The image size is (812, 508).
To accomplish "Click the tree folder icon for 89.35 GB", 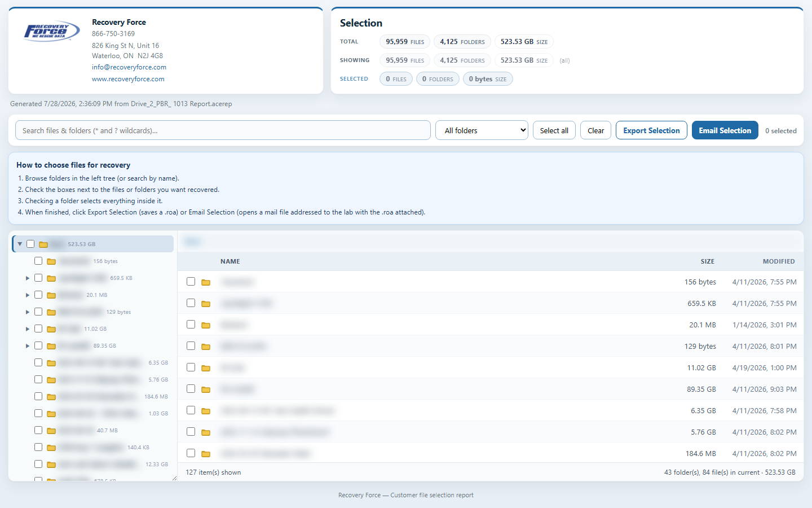I will 51,346.
